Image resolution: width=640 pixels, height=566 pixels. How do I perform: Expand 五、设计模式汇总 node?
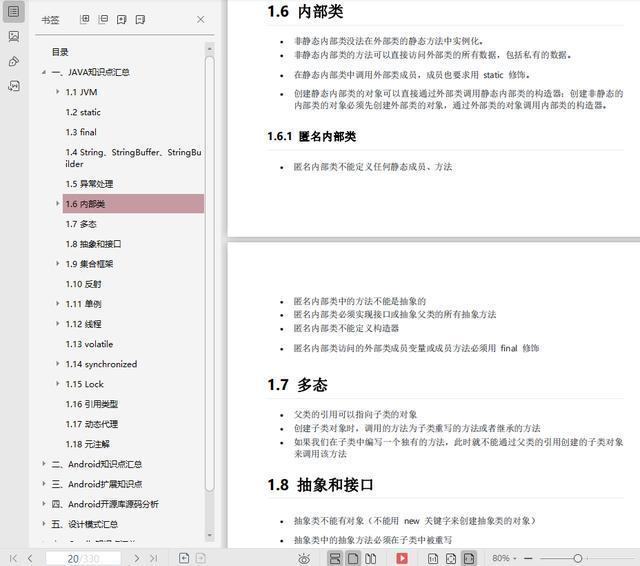pos(44,524)
